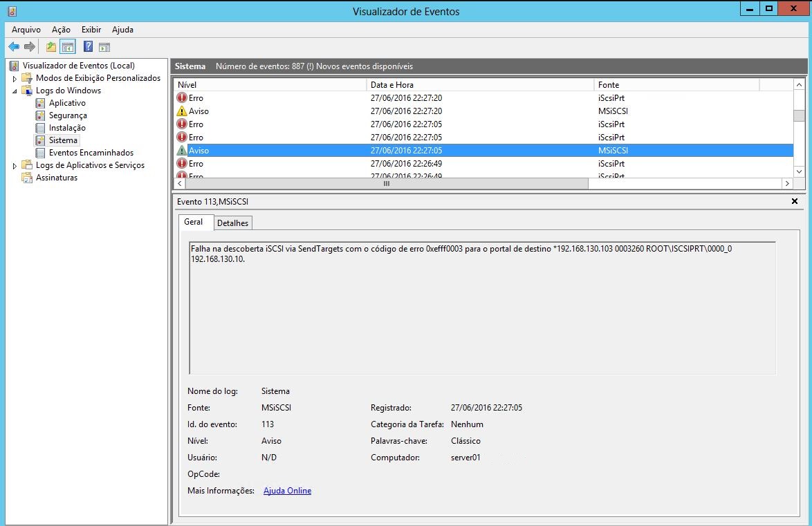
Task: Click event list scroll down arrow
Action: (799, 171)
